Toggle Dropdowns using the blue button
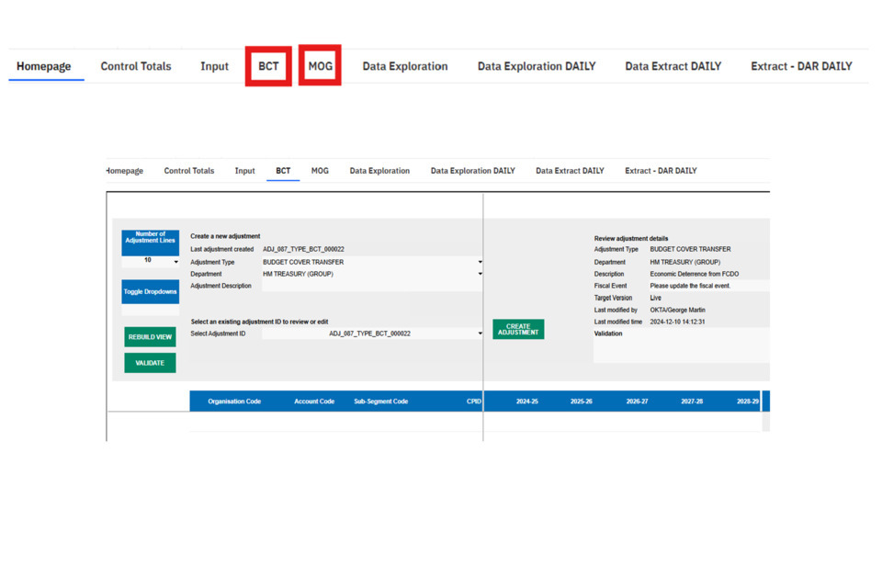Screen dimensions: 882x588 pos(150,292)
